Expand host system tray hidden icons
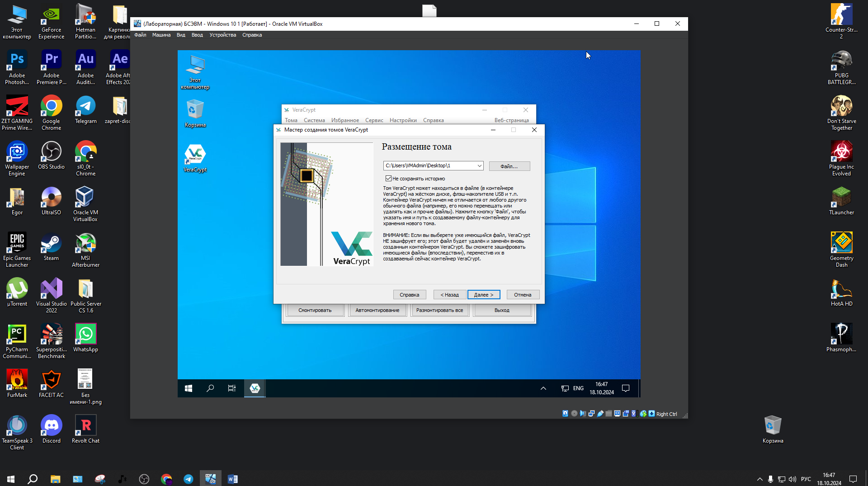 click(x=760, y=479)
